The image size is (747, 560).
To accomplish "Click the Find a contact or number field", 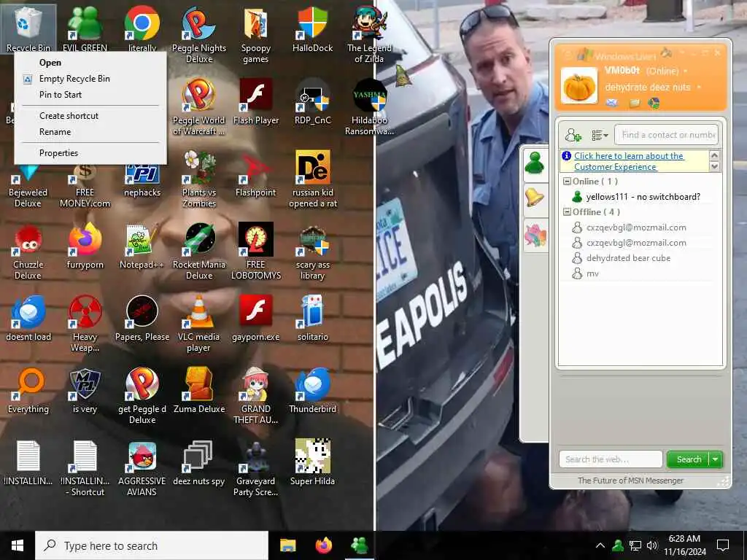I will pos(666,135).
